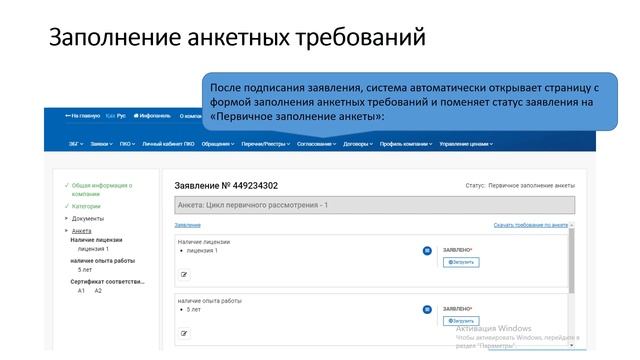This screenshot has height=360, width=640.
Task: Expand the Документы sidebar section
Action: pos(88,218)
